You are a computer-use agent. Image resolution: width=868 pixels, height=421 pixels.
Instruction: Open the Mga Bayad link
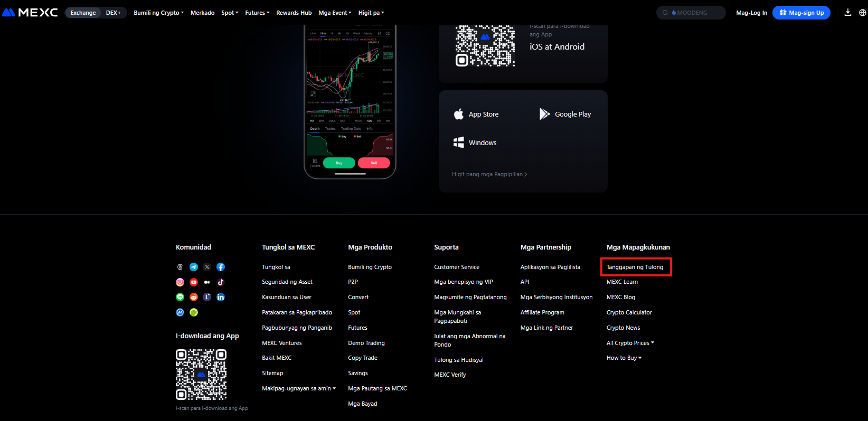363,404
